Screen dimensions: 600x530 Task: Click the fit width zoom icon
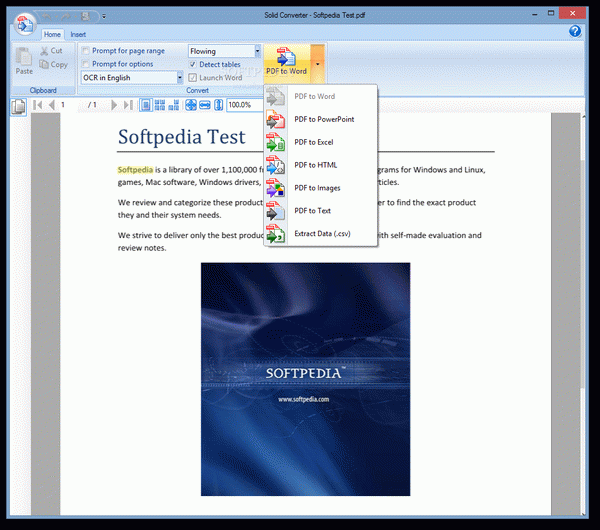pos(205,105)
